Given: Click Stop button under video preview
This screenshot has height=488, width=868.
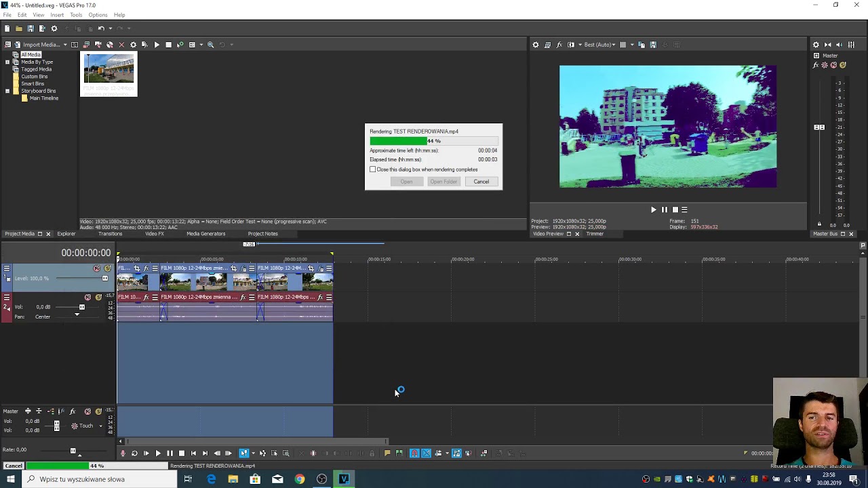Looking at the screenshot, I should click(x=675, y=210).
